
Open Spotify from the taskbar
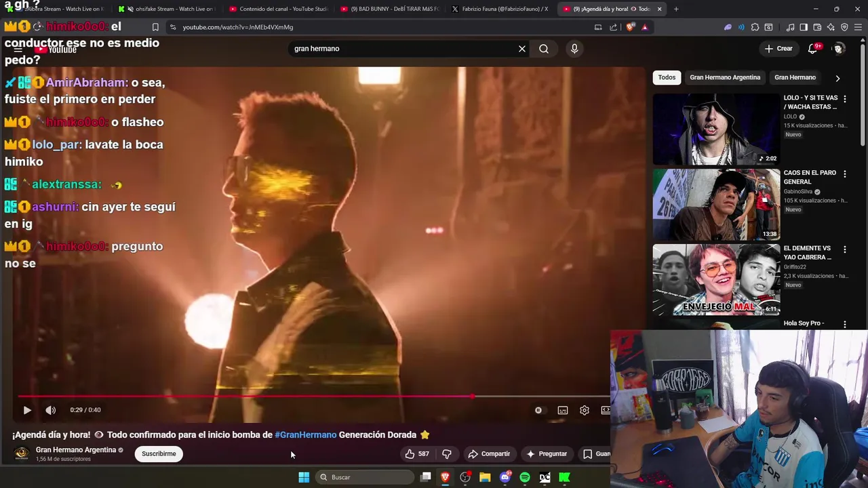[x=525, y=477]
